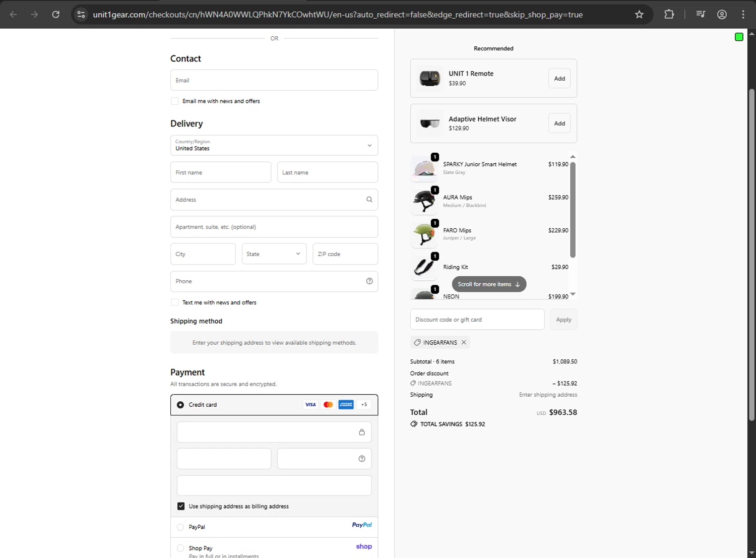Click Riding Kit thumbnail

424,267
